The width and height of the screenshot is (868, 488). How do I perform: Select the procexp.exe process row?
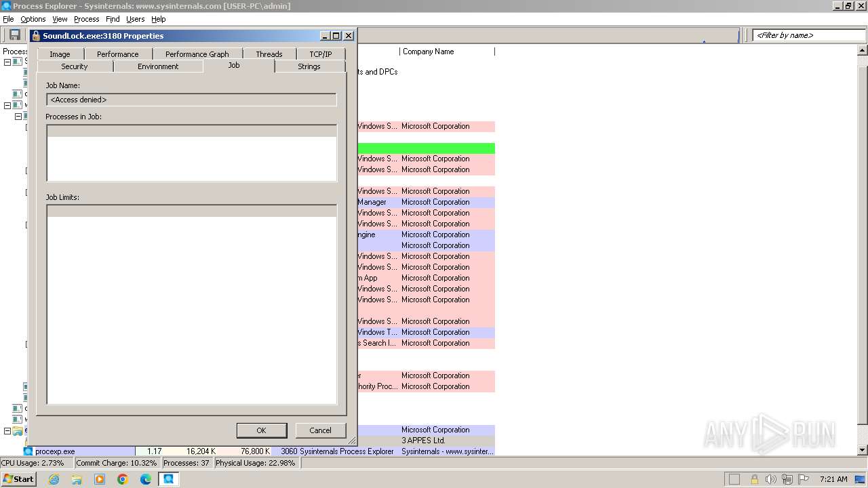coord(259,451)
